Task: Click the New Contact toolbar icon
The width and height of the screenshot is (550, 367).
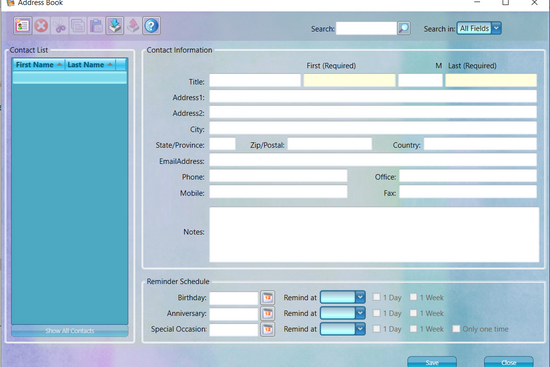Action: click(23, 26)
